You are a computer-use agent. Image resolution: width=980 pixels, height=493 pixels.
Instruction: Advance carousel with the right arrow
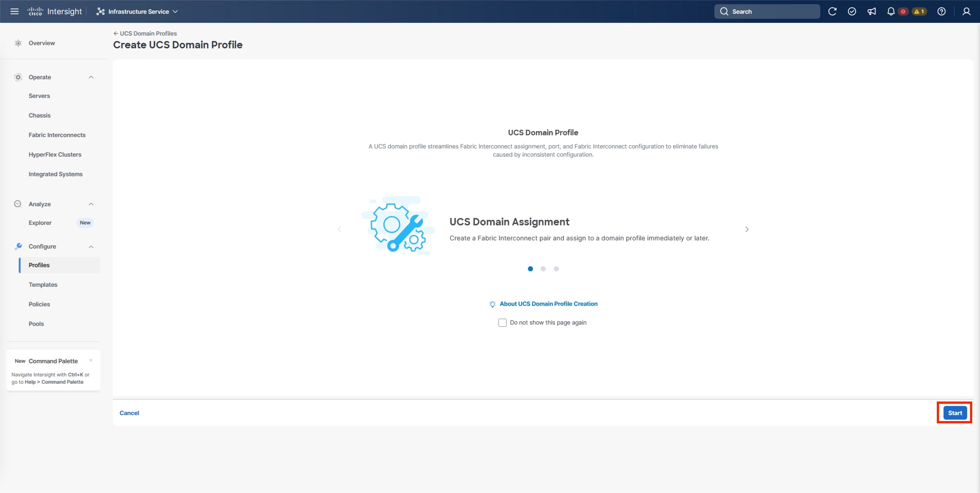point(747,229)
